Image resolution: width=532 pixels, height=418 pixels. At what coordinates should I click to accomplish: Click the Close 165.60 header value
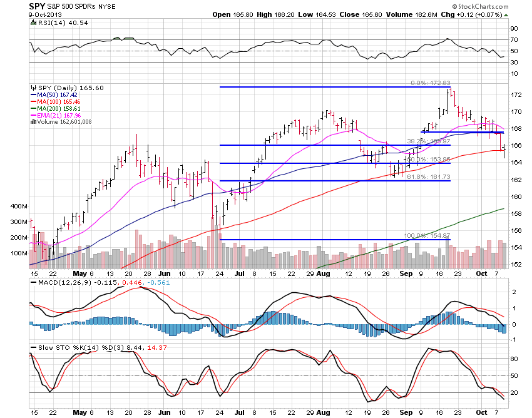(x=361, y=14)
